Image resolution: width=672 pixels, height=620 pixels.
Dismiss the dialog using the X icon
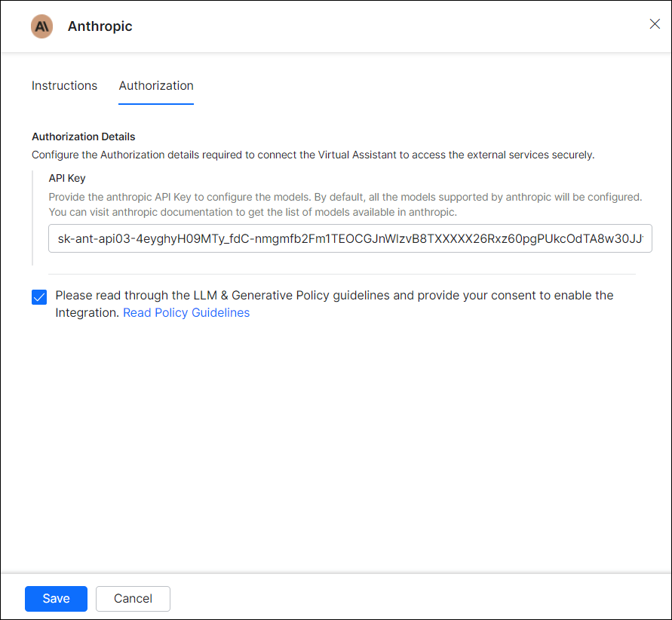pos(654,23)
